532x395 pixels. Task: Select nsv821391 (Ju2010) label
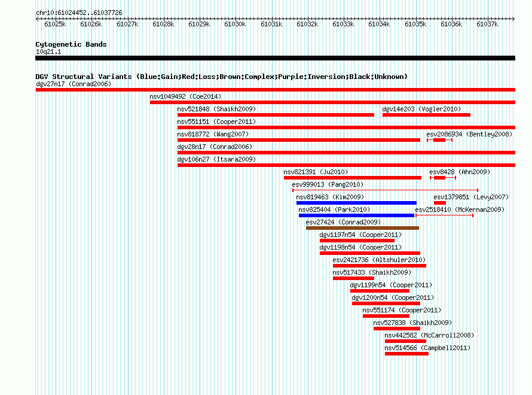pyautogui.click(x=316, y=172)
